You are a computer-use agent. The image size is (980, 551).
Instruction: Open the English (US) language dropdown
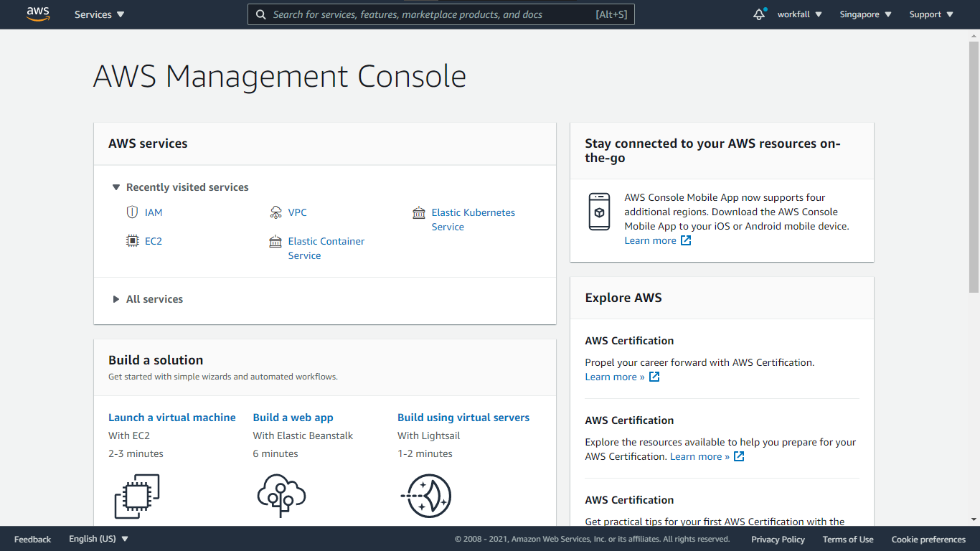(99, 539)
